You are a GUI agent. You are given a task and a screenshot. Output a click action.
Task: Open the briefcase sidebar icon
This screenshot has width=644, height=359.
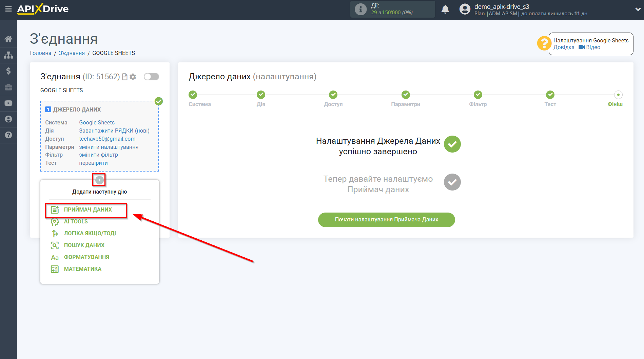pos(8,87)
